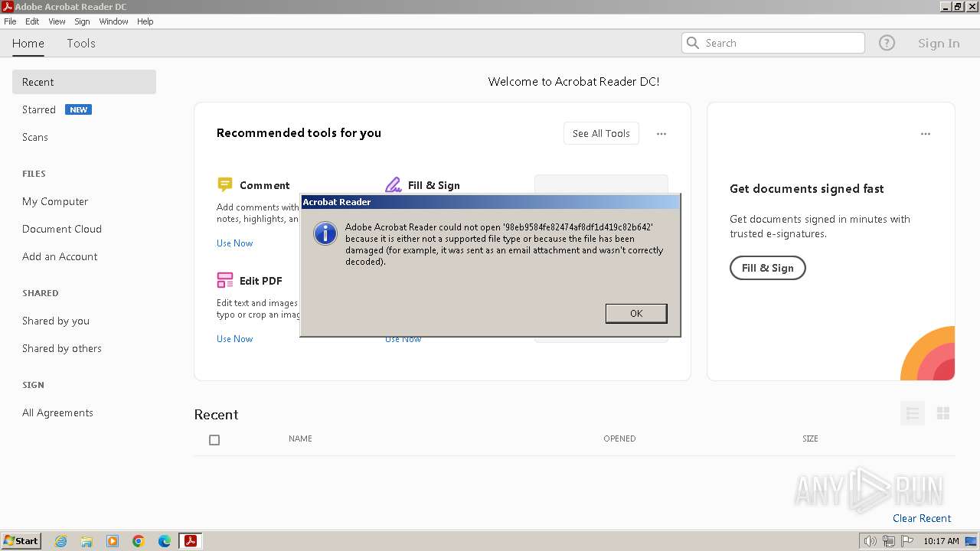Open the File menu
Viewport: 980px width, 551px height.
click(x=10, y=21)
